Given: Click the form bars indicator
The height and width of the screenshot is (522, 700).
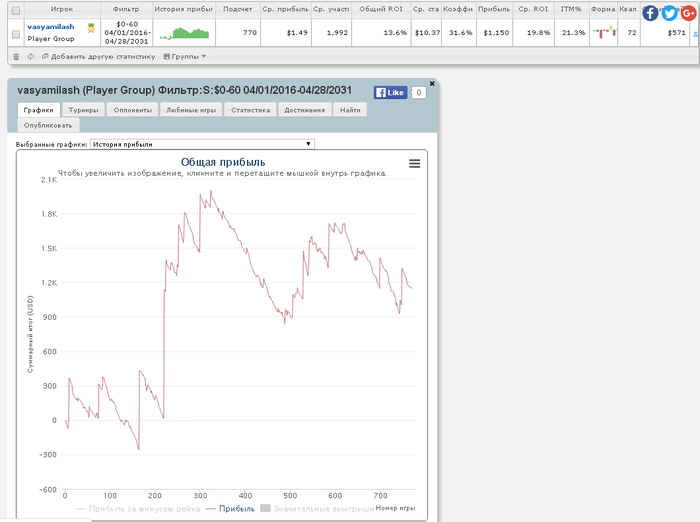Looking at the screenshot, I should 604,32.
